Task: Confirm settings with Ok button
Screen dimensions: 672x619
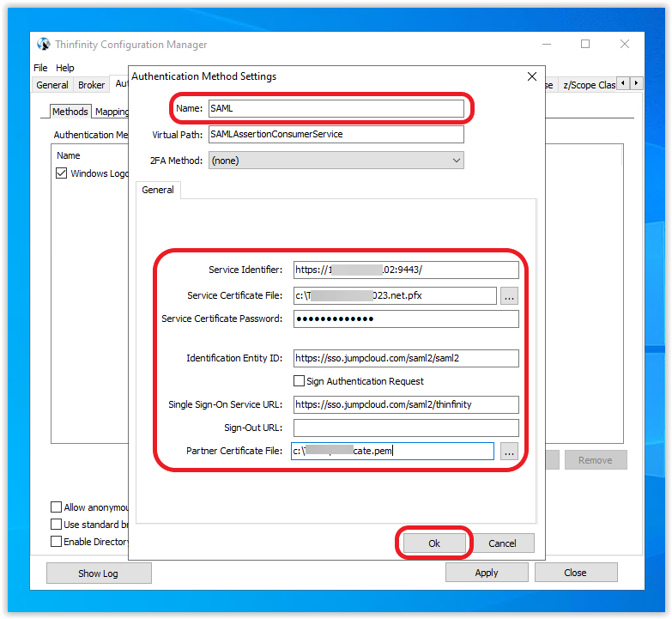Action: click(x=434, y=543)
